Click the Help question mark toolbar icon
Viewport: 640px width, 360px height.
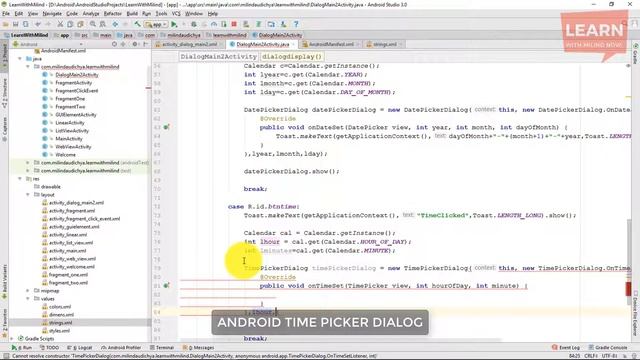(x=296, y=24)
